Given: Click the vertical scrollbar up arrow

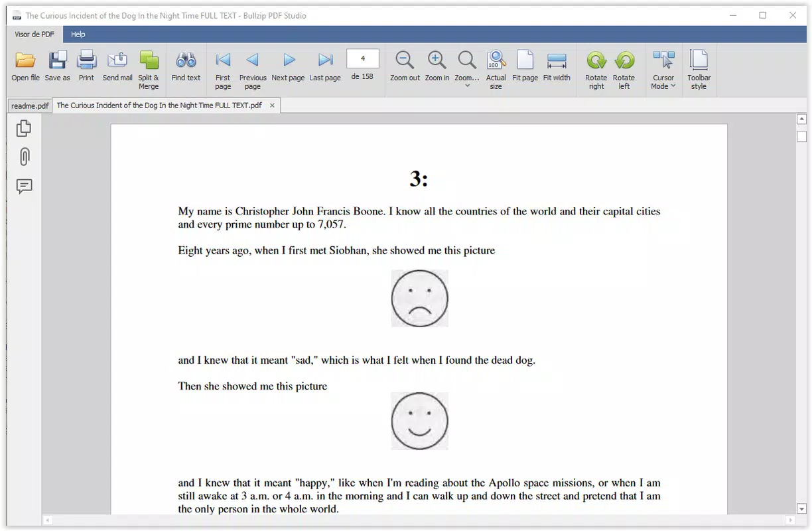Looking at the screenshot, I should tap(801, 119).
